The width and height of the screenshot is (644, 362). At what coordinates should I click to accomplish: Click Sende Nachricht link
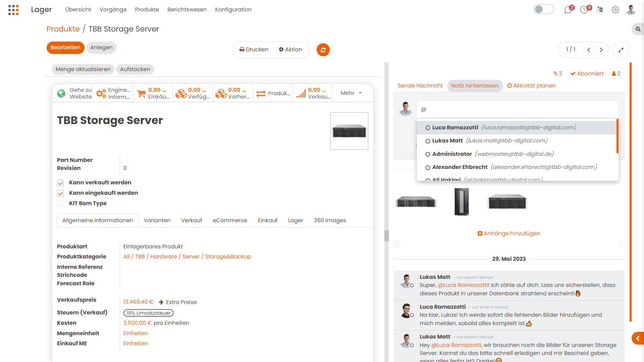(420, 86)
